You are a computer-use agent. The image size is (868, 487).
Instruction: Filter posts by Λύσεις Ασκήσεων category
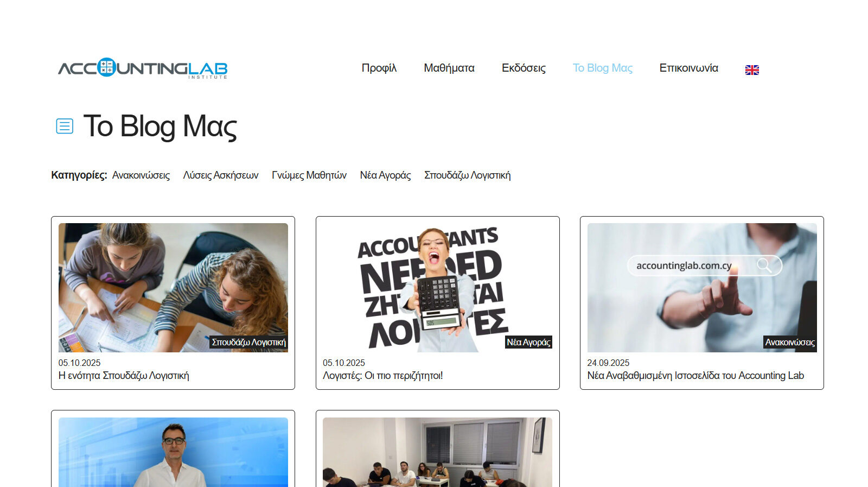(221, 175)
